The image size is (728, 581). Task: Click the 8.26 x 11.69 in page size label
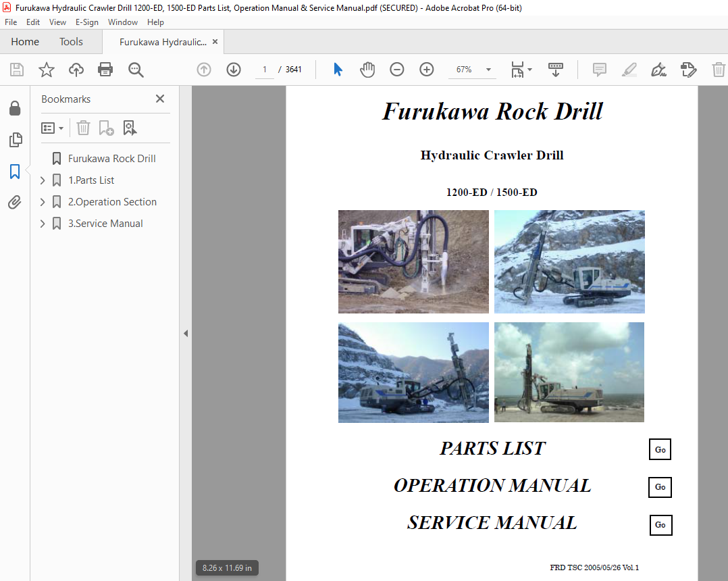(227, 568)
